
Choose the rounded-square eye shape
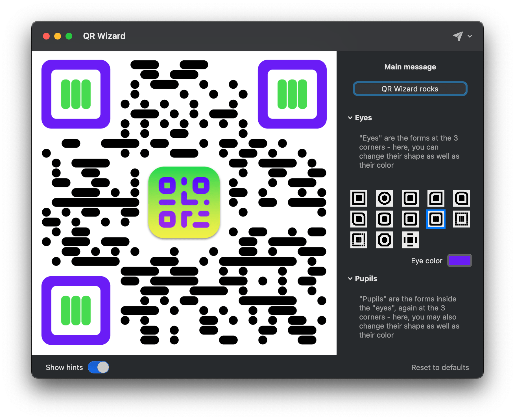[x=410, y=198]
